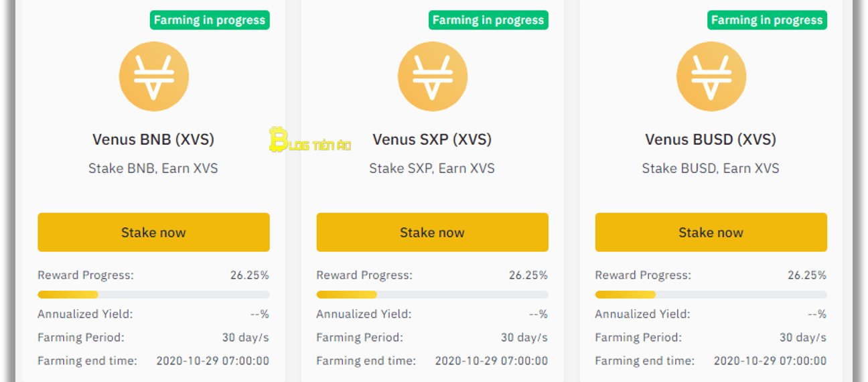
Task: Click the Venus BNB coin icon
Action: click(x=153, y=76)
